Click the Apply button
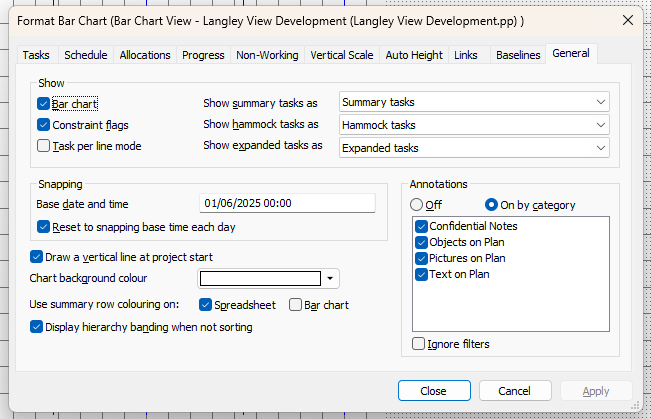 (596, 391)
